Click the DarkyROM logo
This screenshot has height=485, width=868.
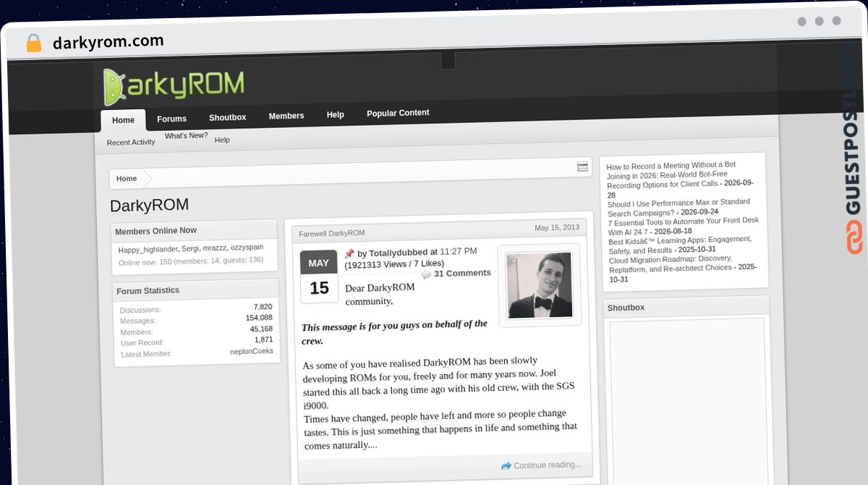(173, 86)
